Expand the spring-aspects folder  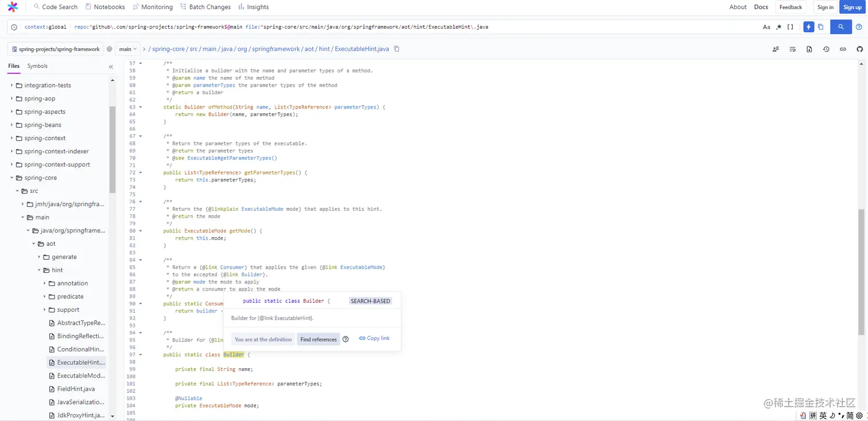(x=12, y=112)
